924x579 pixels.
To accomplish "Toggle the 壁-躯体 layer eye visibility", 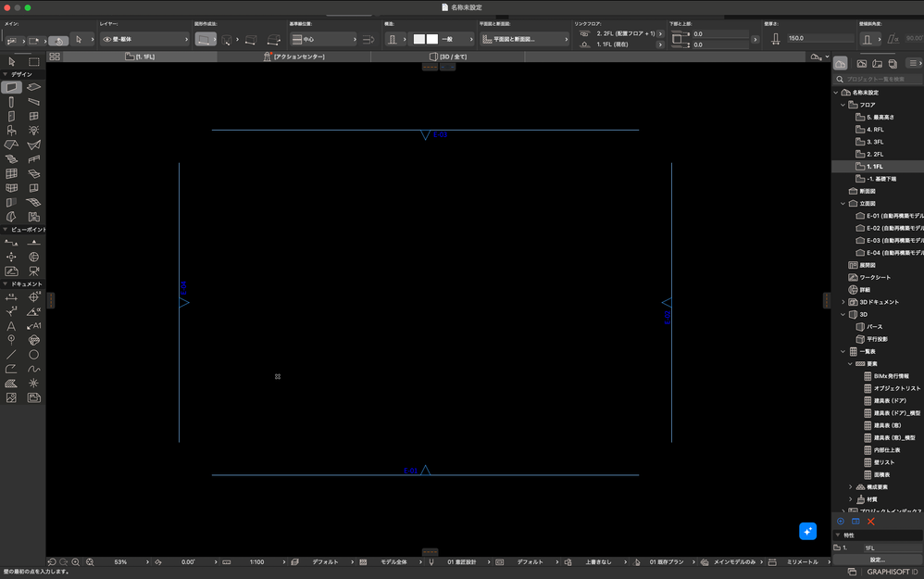I will pyautogui.click(x=107, y=40).
